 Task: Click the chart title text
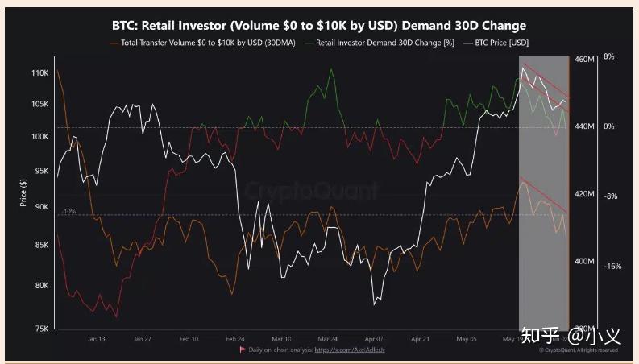click(x=318, y=26)
